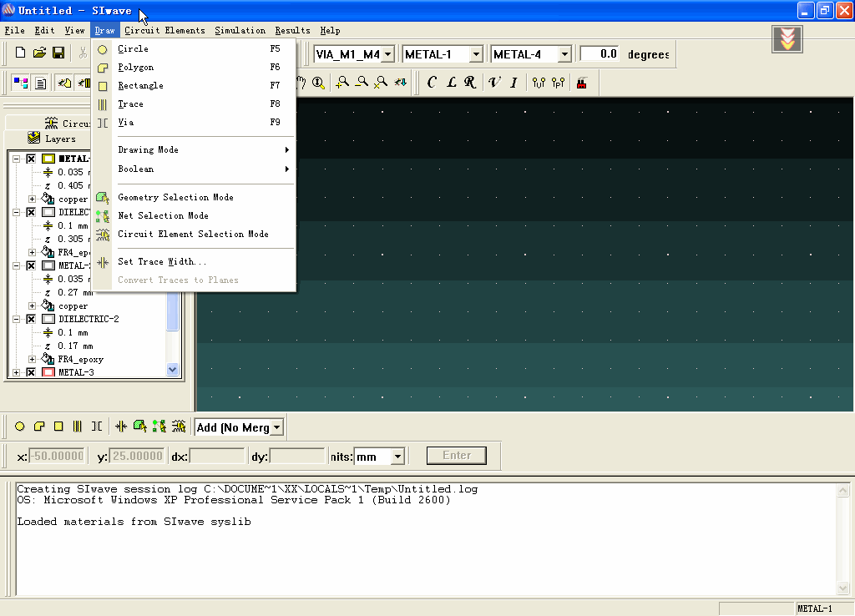Click the degrees rotation angle field
855x616 pixels.
coord(600,54)
